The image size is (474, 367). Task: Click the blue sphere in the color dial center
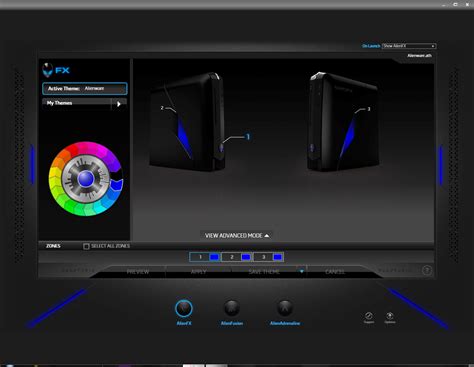click(x=86, y=179)
